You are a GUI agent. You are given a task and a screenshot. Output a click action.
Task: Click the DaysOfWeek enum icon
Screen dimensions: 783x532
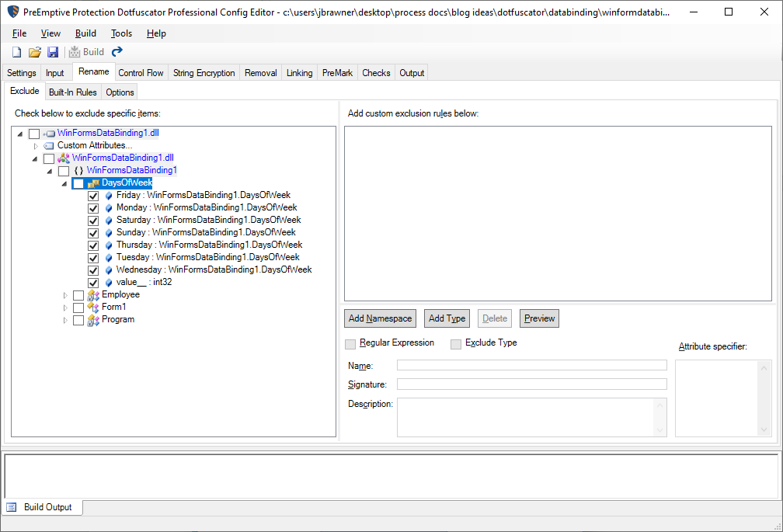pyautogui.click(x=93, y=183)
